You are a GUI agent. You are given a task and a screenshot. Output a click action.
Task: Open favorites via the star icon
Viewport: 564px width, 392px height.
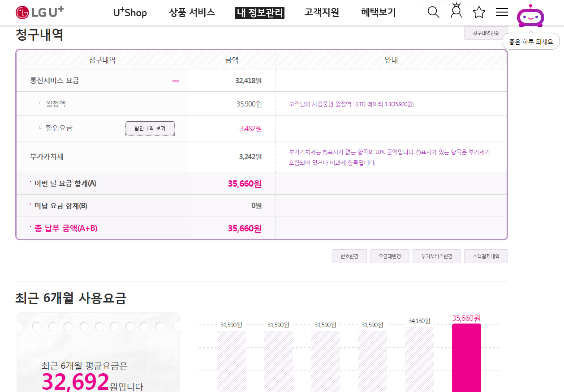[479, 12]
